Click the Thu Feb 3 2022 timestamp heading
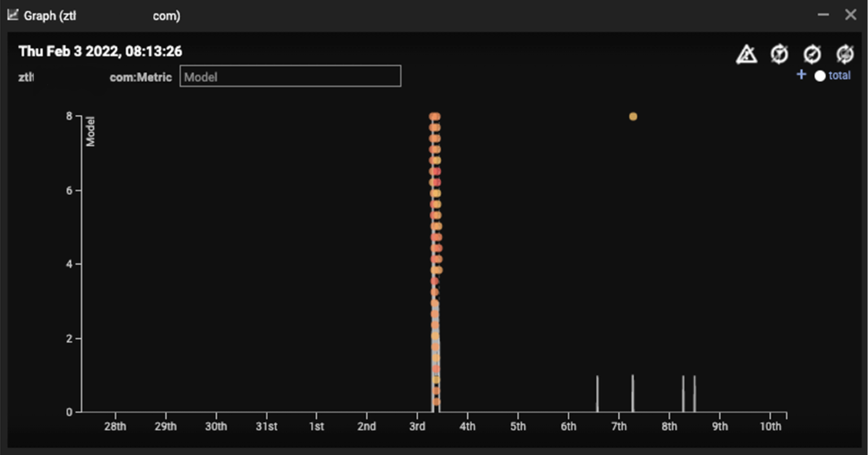 [100, 51]
